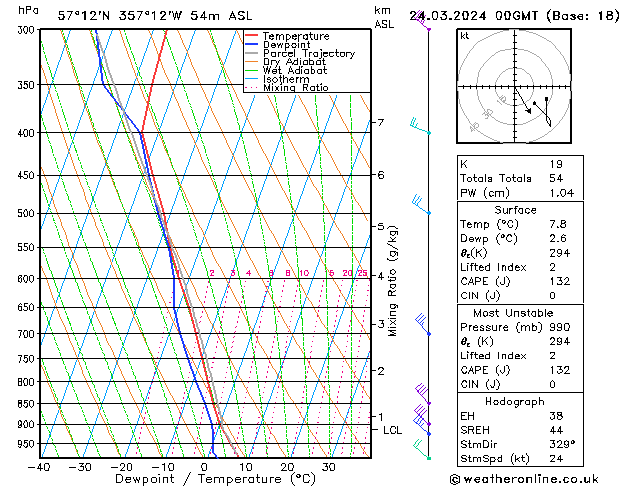Click the red Temperature legend line
Viewport: 629px width, 486px height.
[x=252, y=36]
